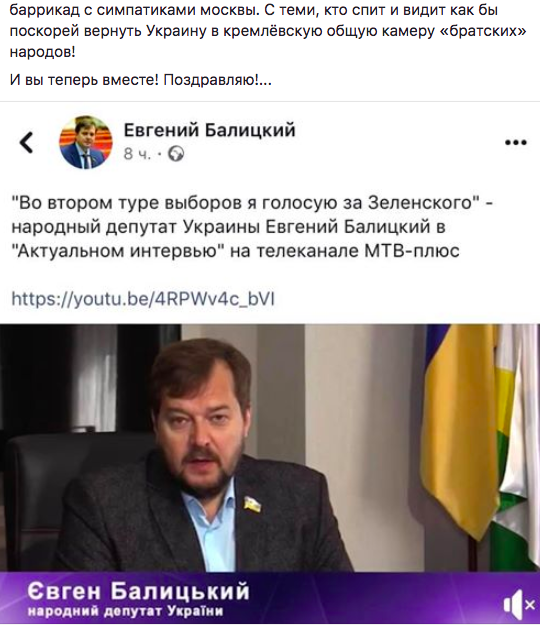This screenshot has width=540, height=625.
Task: Click the народний депутат України subtitle
Action: 126,611
